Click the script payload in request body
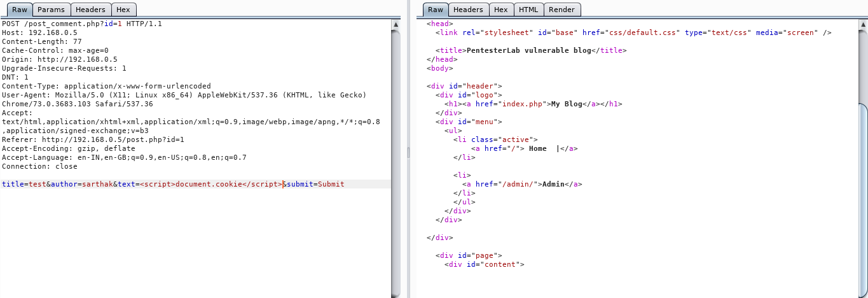868x298 pixels. [x=211, y=184]
